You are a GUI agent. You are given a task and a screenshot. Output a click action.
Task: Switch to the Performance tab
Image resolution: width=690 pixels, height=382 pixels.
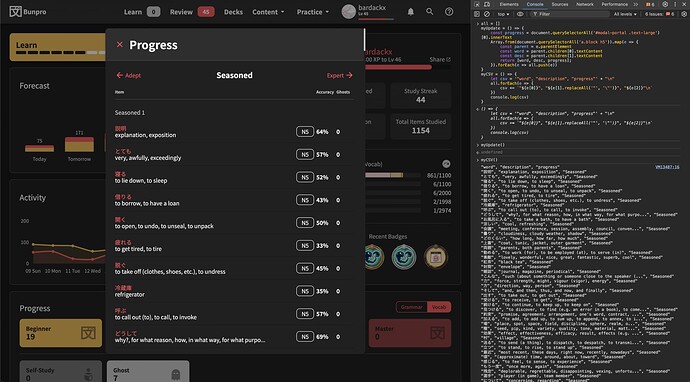pyautogui.click(x=614, y=4)
